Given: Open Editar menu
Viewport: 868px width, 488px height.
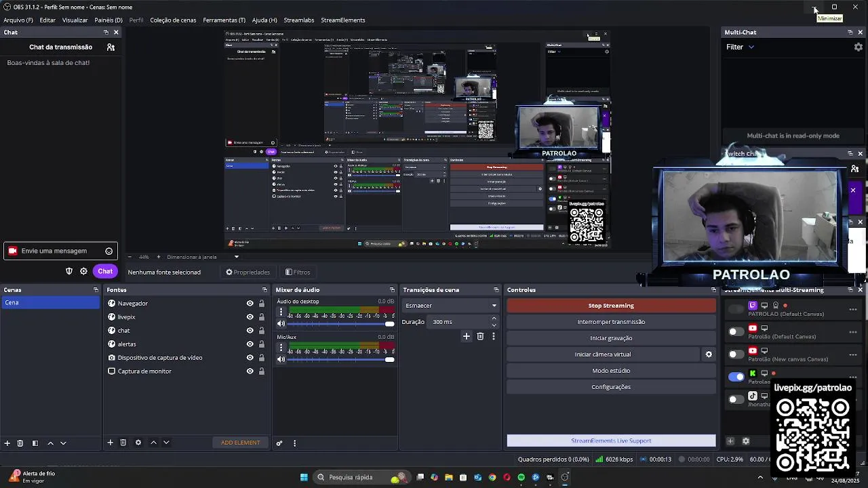Looking at the screenshot, I should (x=47, y=20).
